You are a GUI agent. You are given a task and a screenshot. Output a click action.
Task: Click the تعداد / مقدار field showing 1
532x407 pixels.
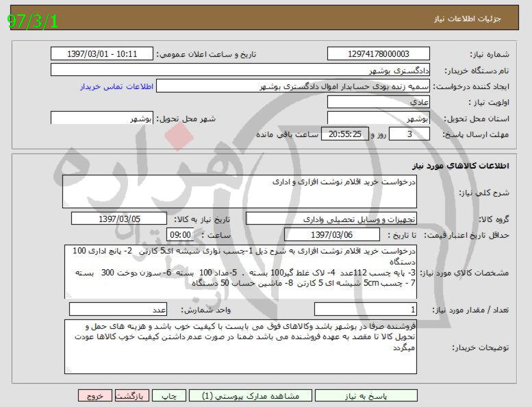tap(366, 309)
